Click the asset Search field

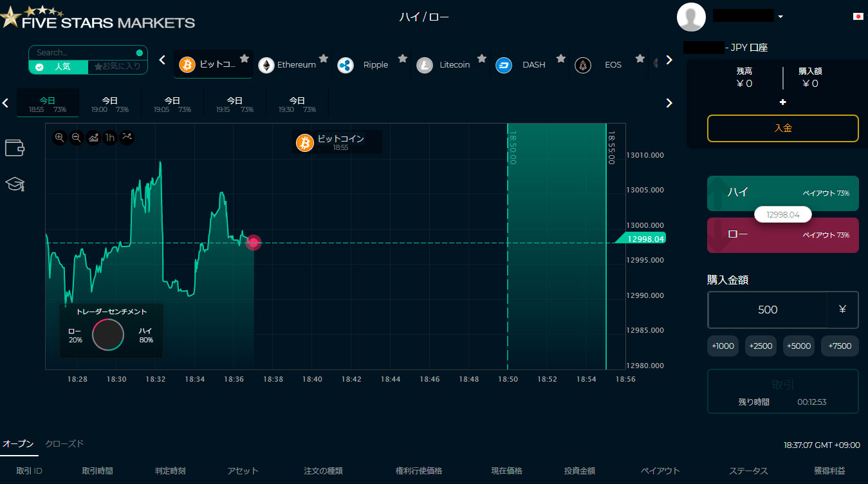[88, 53]
